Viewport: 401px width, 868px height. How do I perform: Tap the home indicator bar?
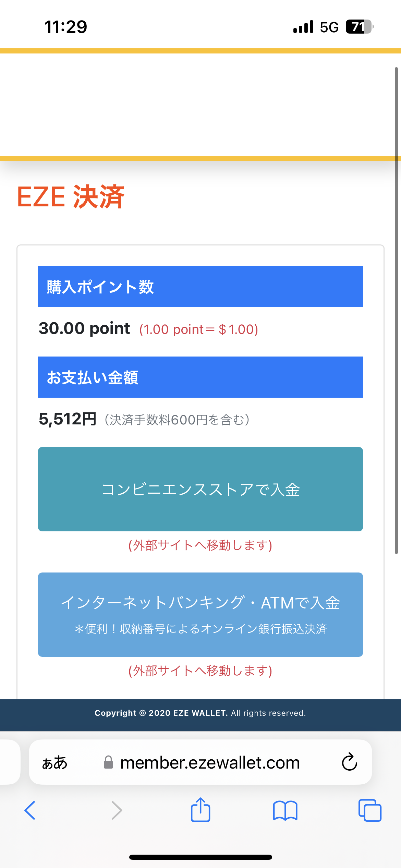[200, 857]
